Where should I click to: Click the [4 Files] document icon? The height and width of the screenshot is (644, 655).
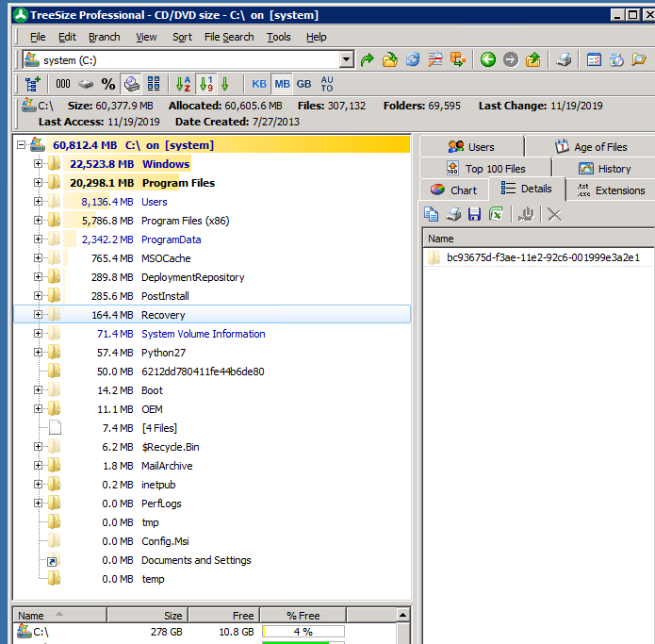tap(55, 427)
